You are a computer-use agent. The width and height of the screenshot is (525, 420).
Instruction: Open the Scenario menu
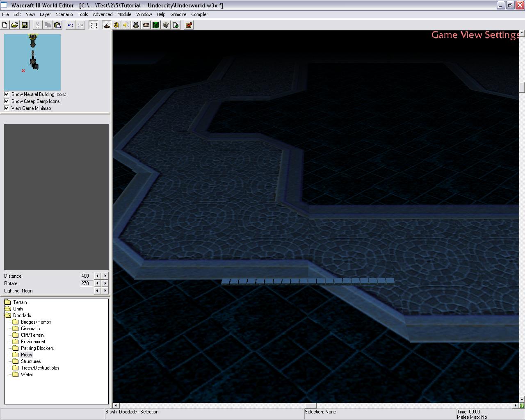[x=64, y=14]
